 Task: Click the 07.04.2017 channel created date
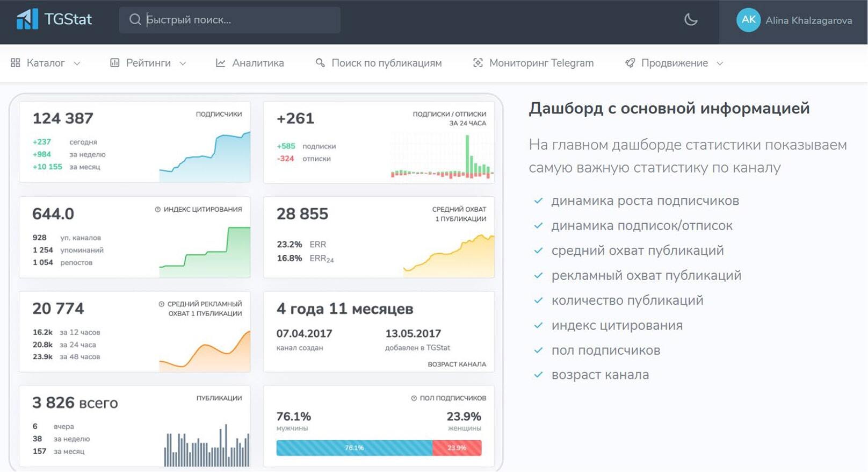click(305, 334)
